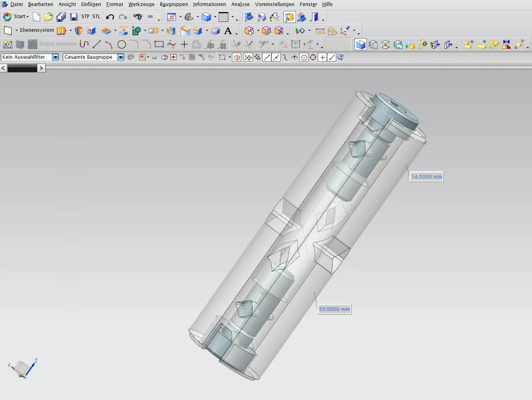532x400 pixels.
Task: Select the Rectangle sketch tool
Action: pos(159,44)
